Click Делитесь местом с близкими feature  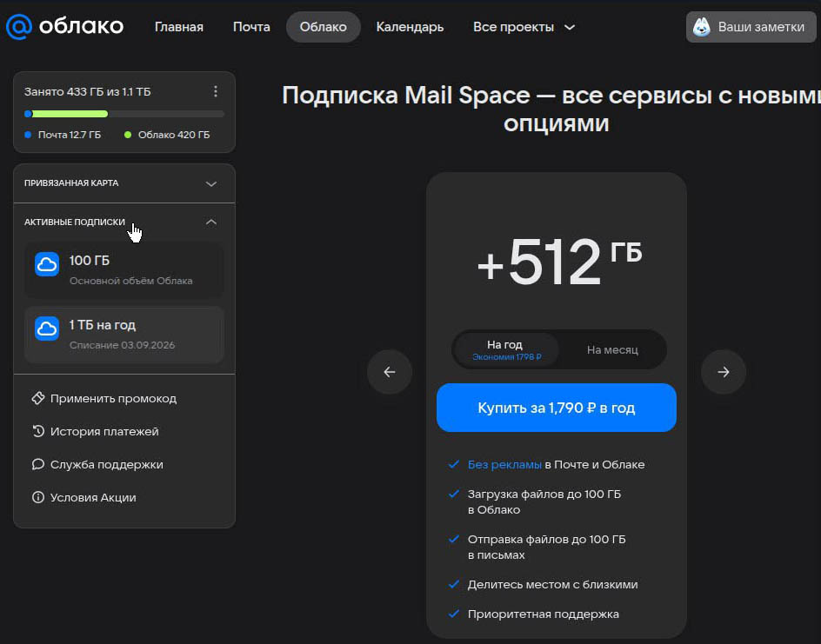552,584
